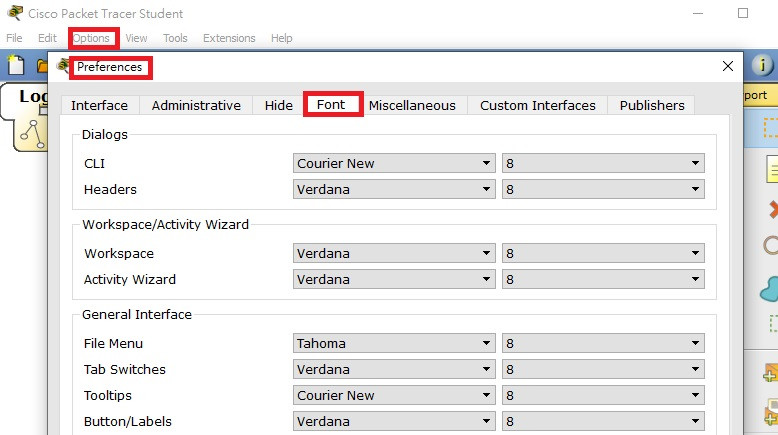Open the Headers font family dropdown

[x=394, y=189]
